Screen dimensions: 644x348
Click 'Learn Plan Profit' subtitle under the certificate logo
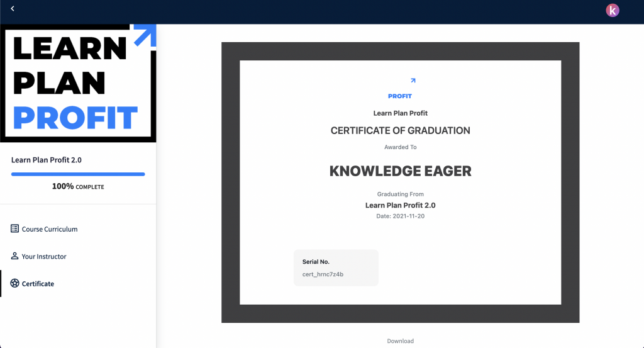(401, 113)
